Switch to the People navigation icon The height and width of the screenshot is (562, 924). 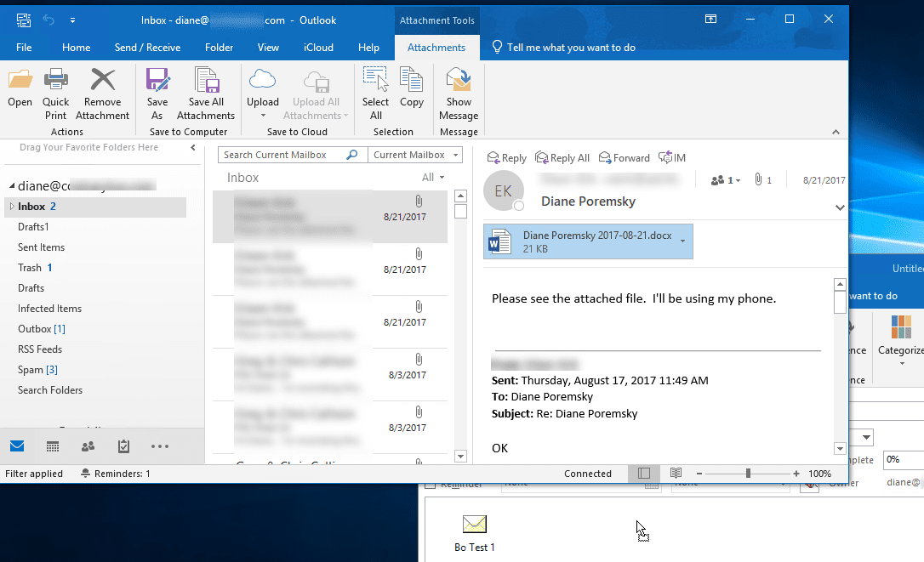(88, 446)
